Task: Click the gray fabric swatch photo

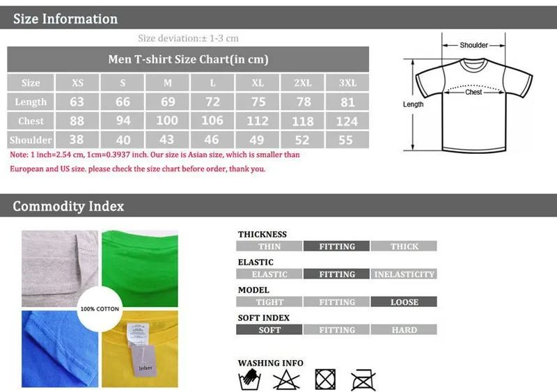Action: 60,269
